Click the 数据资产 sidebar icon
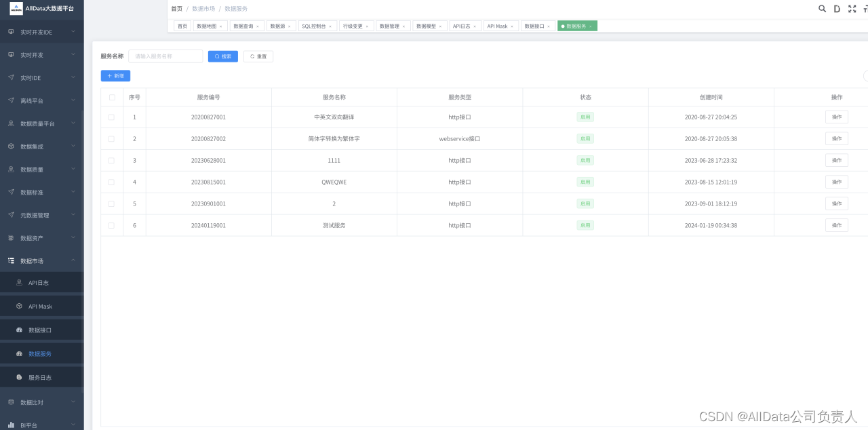The width and height of the screenshot is (868, 430). [11, 238]
